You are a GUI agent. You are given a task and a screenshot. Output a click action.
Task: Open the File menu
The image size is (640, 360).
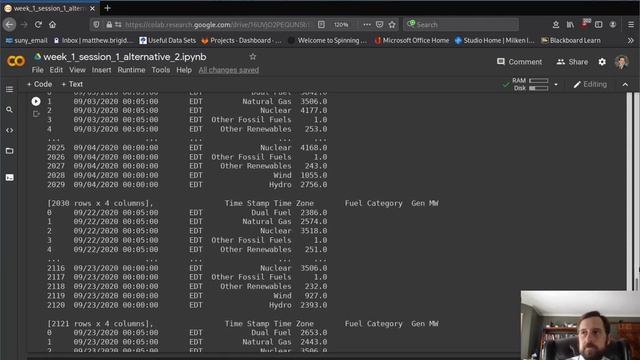[38, 70]
